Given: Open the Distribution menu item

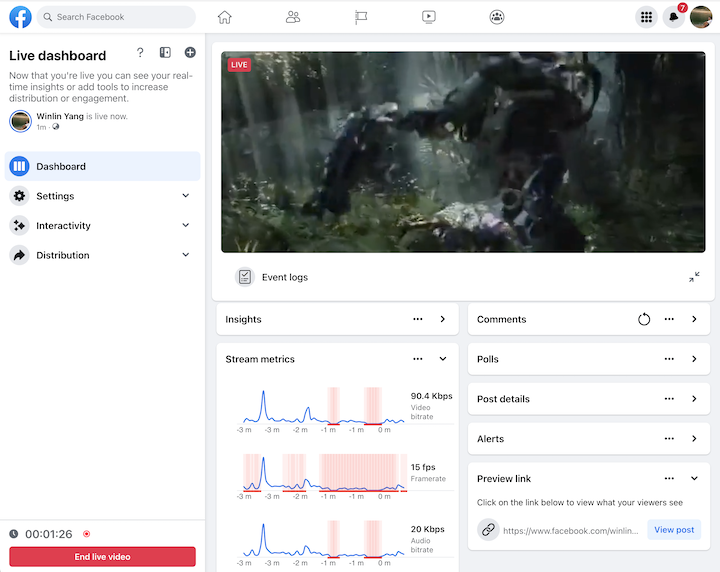Looking at the screenshot, I should point(102,255).
